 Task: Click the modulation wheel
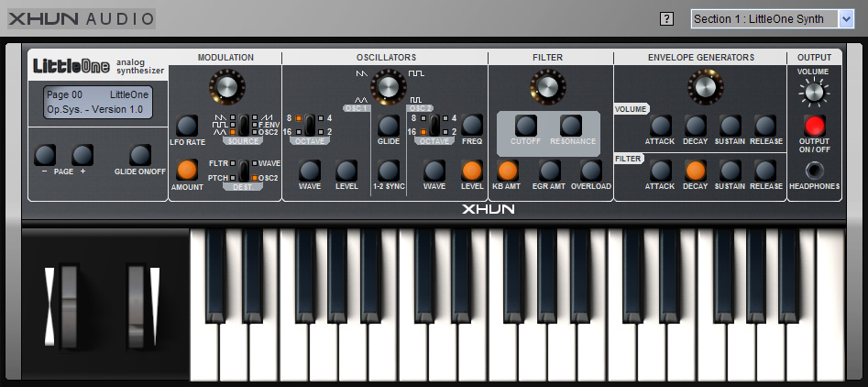coord(136,306)
